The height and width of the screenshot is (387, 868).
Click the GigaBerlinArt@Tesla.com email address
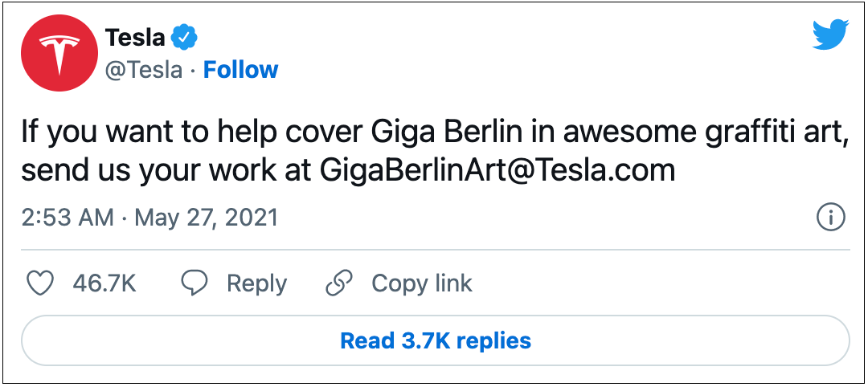497,170
